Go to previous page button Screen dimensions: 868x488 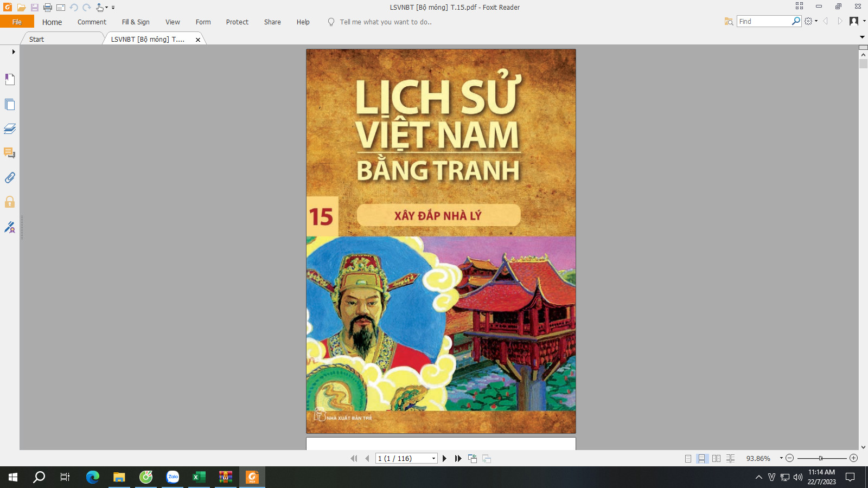click(x=367, y=458)
